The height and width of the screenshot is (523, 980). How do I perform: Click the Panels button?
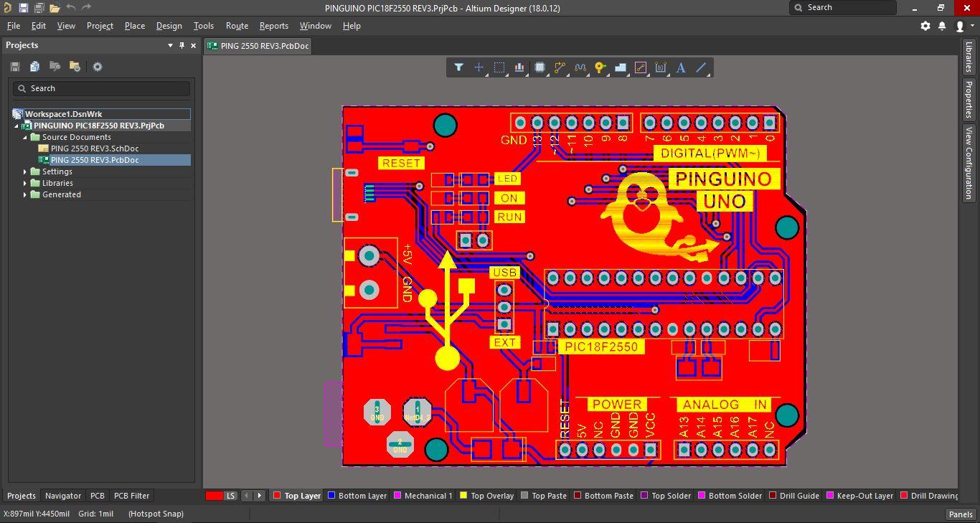(x=961, y=514)
